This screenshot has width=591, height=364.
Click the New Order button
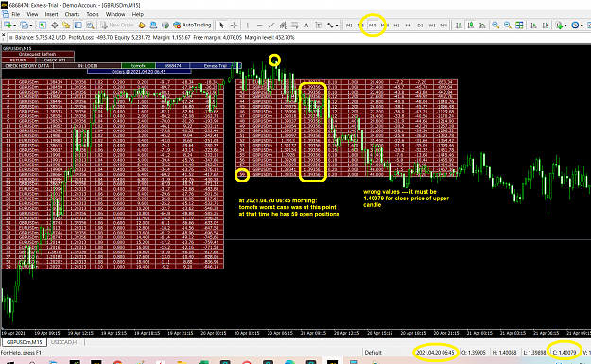[117, 25]
